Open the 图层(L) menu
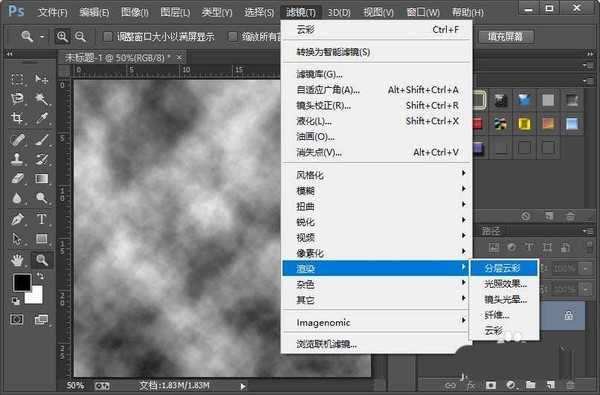The image size is (600, 395). tap(175, 13)
